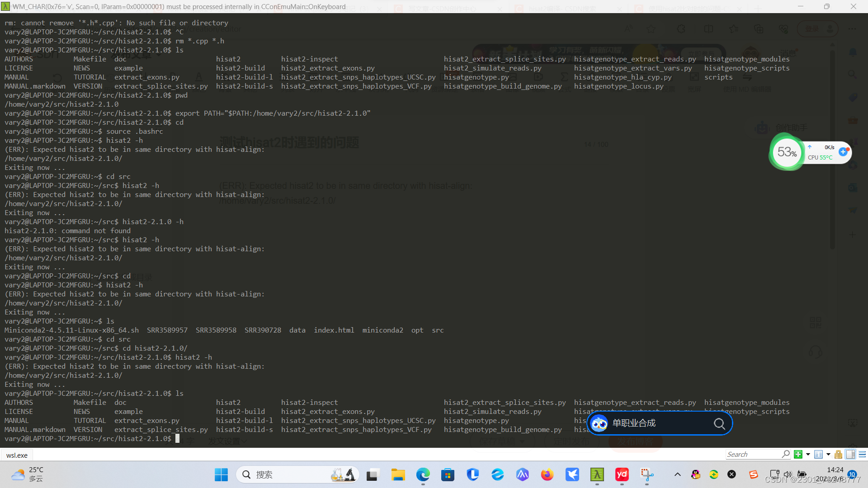This screenshot has width=868, height=488.
Task: Toggle split screen in the Edge toolbar
Action: 708,28
